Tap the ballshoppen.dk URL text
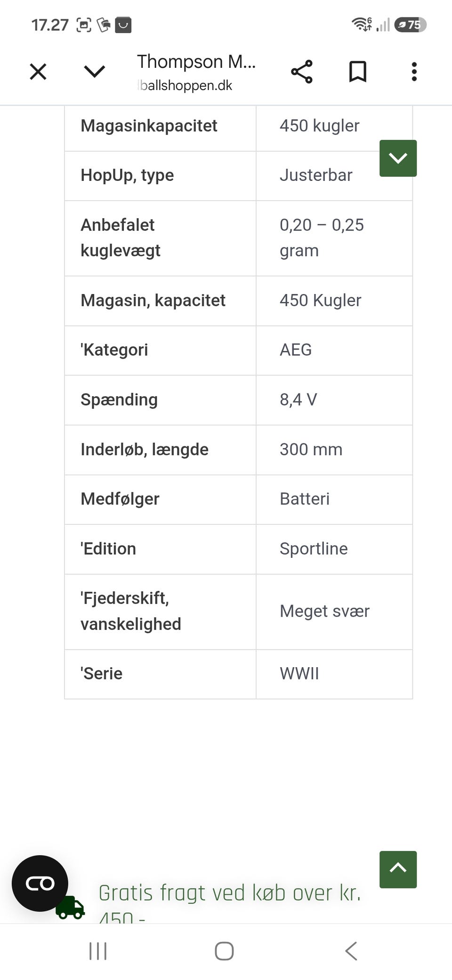Screen dimensions: 452x980 (x=186, y=85)
